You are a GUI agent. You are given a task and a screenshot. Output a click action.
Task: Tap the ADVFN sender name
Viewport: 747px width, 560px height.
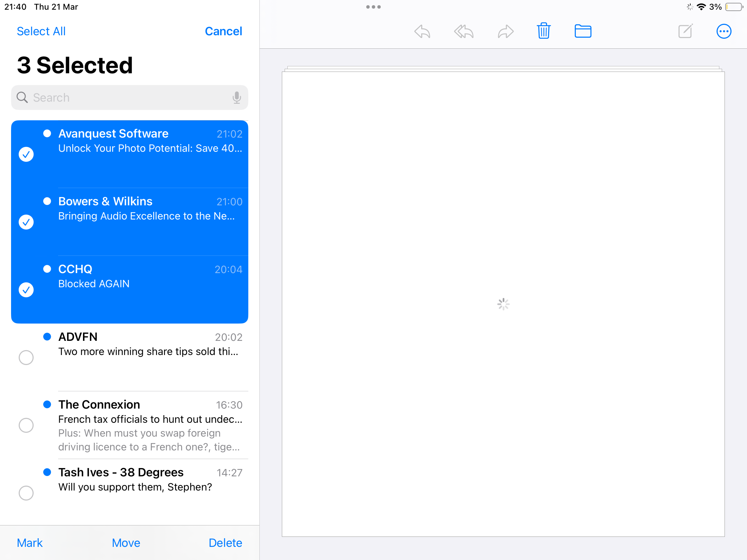pos(78,337)
